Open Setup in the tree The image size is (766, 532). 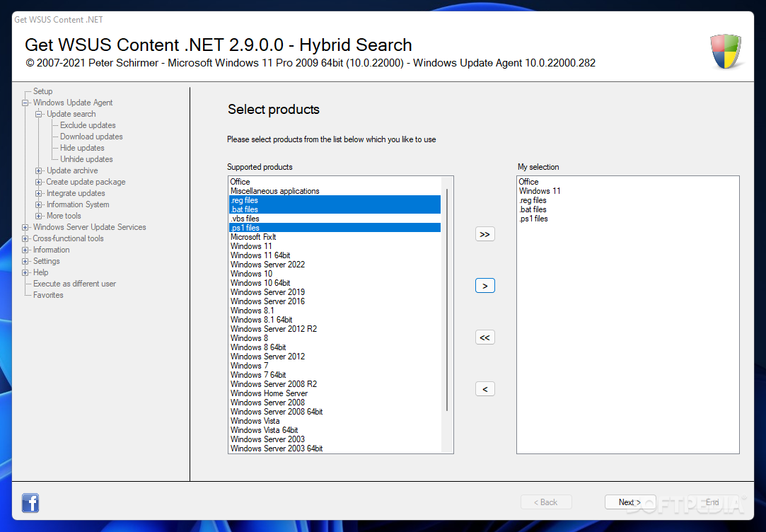click(42, 91)
